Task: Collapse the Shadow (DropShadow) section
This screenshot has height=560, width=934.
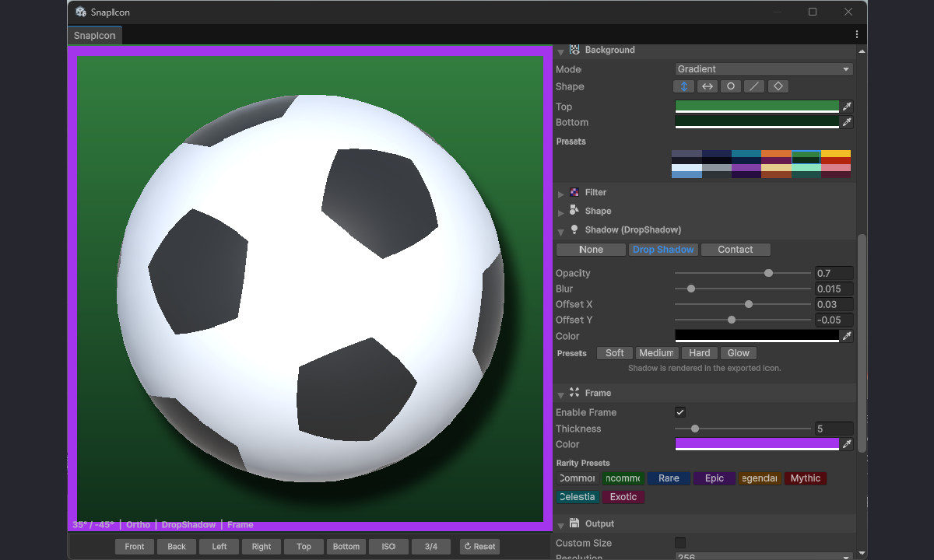Action: click(560, 230)
